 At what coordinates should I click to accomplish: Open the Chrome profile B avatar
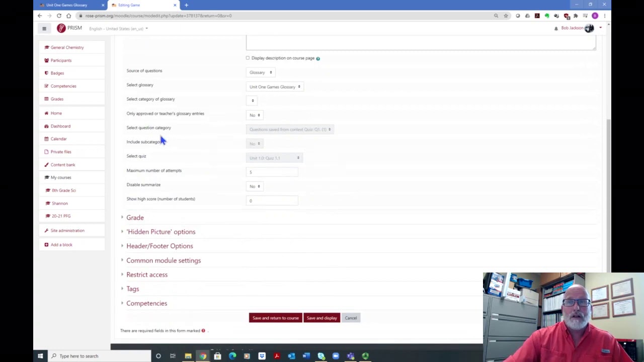pos(595,16)
